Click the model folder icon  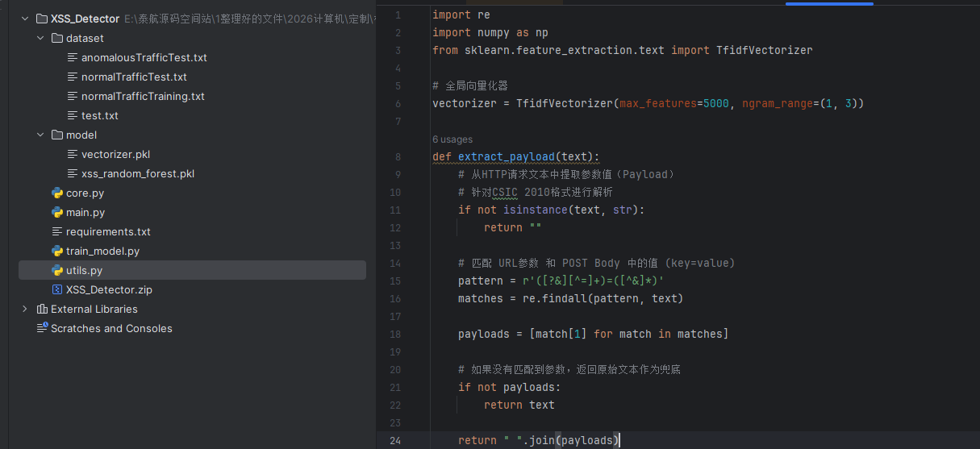click(57, 135)
